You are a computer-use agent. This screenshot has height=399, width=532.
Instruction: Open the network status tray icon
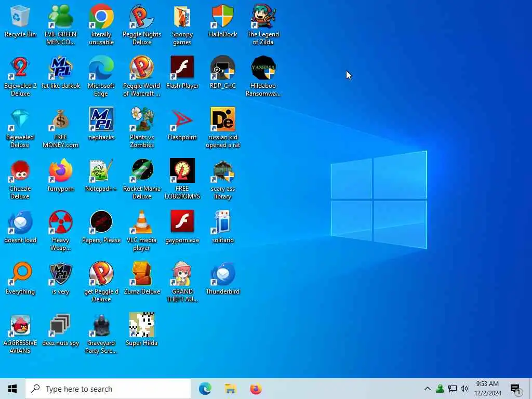pyautogui.click(x=453, y=389)
